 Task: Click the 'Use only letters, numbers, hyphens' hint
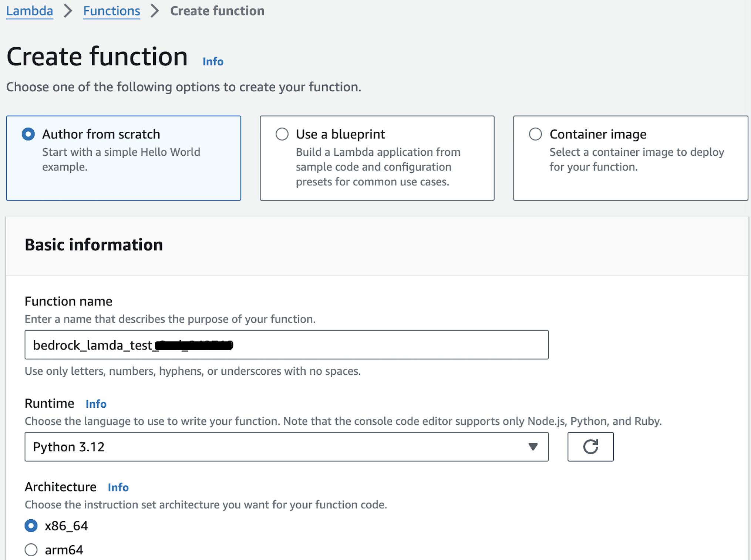[x=193, y=371]
